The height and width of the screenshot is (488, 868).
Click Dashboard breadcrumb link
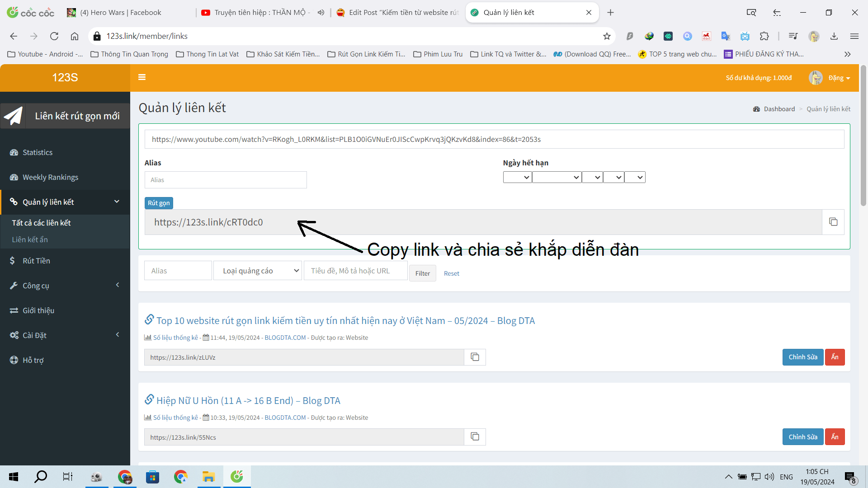779,109
